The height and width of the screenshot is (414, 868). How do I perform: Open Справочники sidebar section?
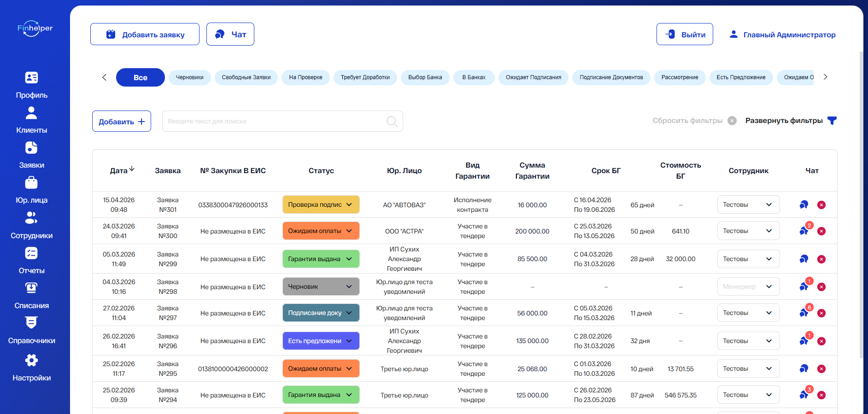tap(31, 331)
